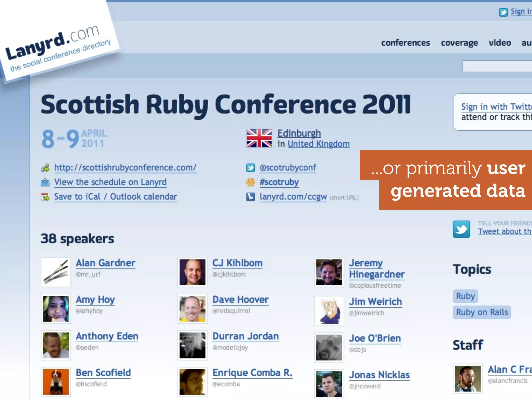532x399 pixels.
Task: Open @scotrubyconf Twitter link
Action: (288, 168)
